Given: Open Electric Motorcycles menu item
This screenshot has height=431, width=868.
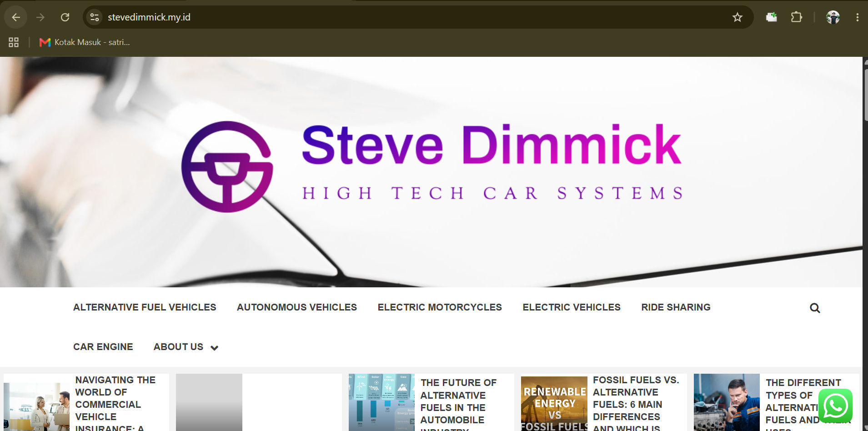Looking at the screenshot, I should pyautogui.click(x=440, y=307).
